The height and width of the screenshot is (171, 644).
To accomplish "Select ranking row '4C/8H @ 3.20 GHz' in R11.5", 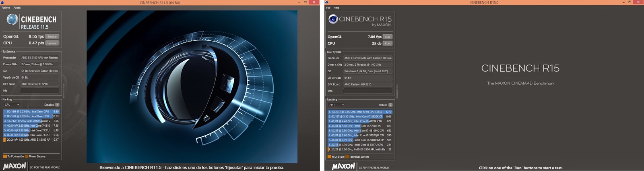I will (31, 130).
